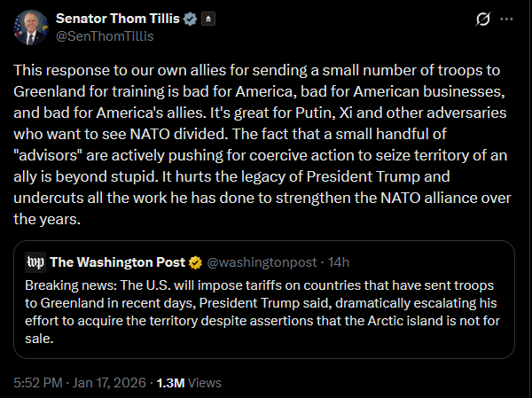Click the Jan 17, 2026 date
Image resolution: width=532 pixels, height=398 pixels.
point(109,383)
